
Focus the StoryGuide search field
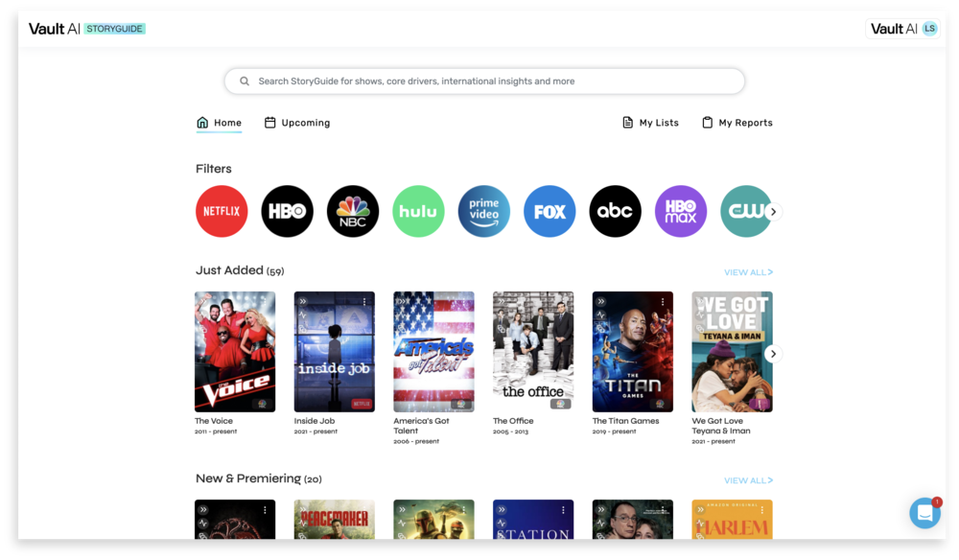(x=484, y=82)
